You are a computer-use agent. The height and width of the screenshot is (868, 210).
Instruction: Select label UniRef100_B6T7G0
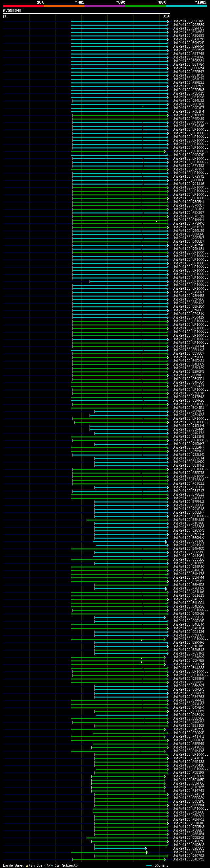click(188, 65)
